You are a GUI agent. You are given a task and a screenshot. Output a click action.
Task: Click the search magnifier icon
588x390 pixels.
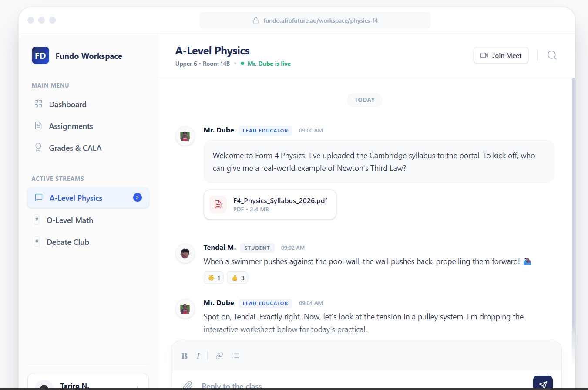pyautogui.click(x=552, y=55)
